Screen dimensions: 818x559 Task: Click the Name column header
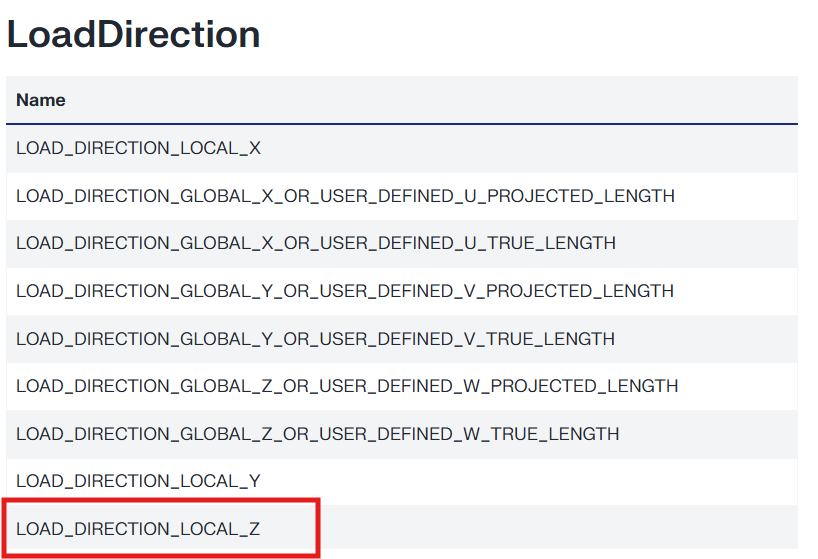pos(41,100)
